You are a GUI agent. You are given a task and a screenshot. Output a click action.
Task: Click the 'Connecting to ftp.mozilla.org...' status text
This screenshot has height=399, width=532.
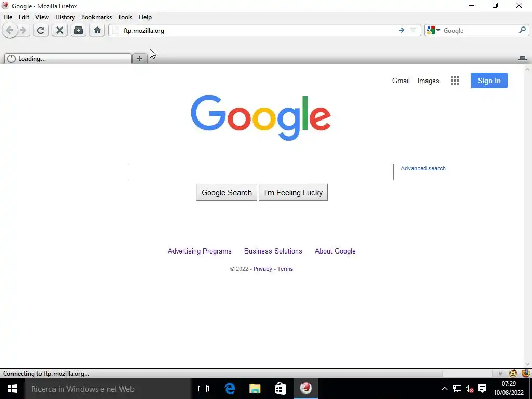click(x=46, y=374)
